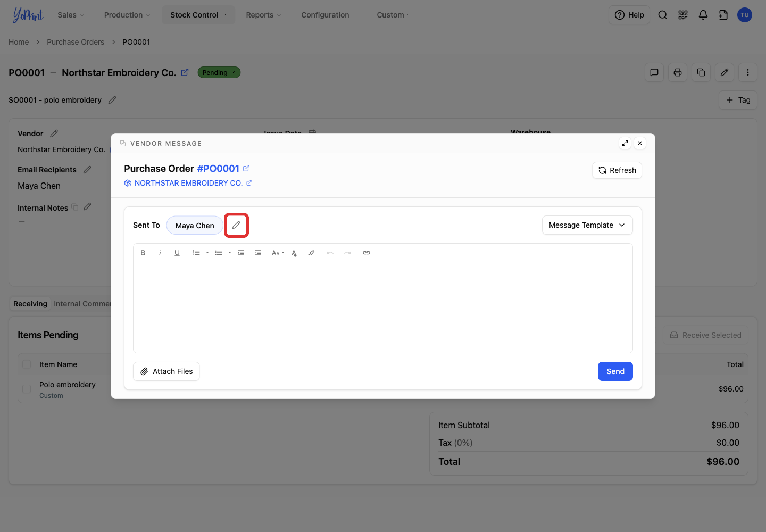
Task: Attach files to the message
Action: [x=166, y=371]
